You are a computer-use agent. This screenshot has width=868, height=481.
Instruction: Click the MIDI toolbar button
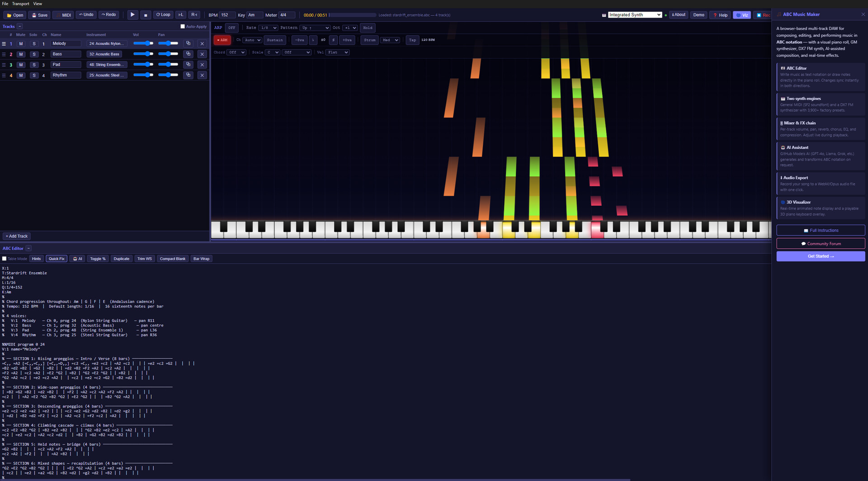click(x=63, y=15)
